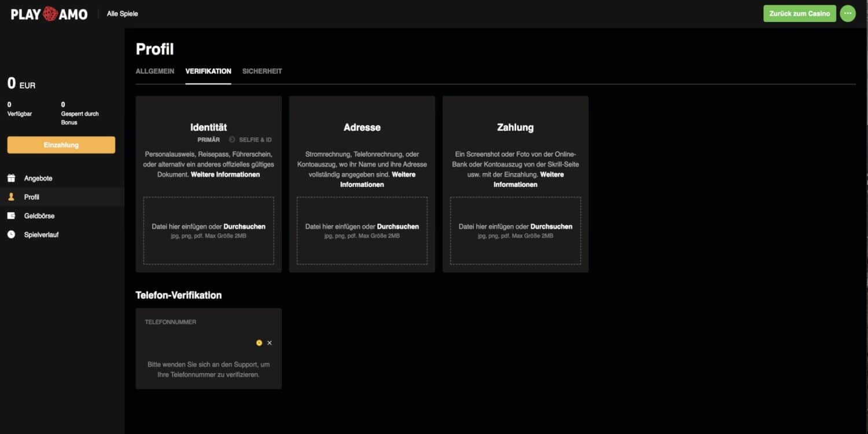Open the SICHERHEIT tab
Image resolution: width=868 pixels, height=434 pixels.
[x=262, y=71]
